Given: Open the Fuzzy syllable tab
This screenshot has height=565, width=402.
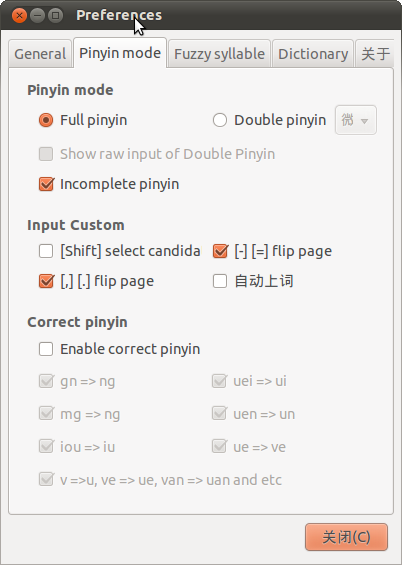Looking at the screenshot, I should [x=219, y=54].
